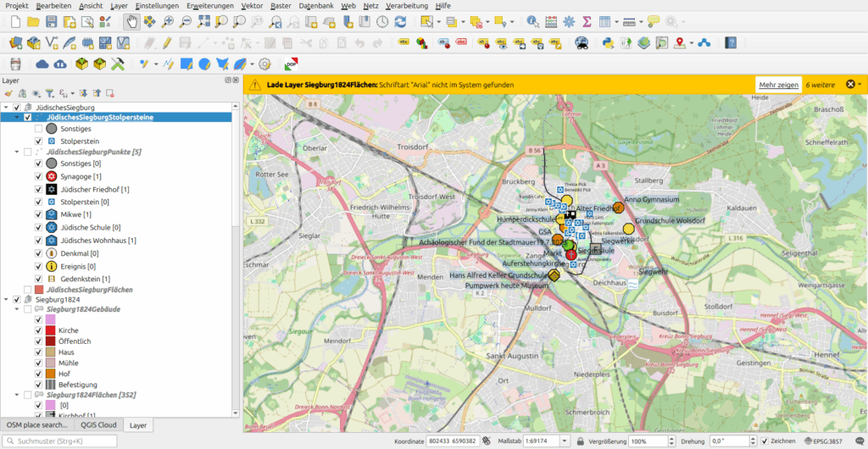This screenshot has height=449, width=868.
Task: Collapse the JüdischesSiegburgPunkte layer tree
Action: pos(17,152)
